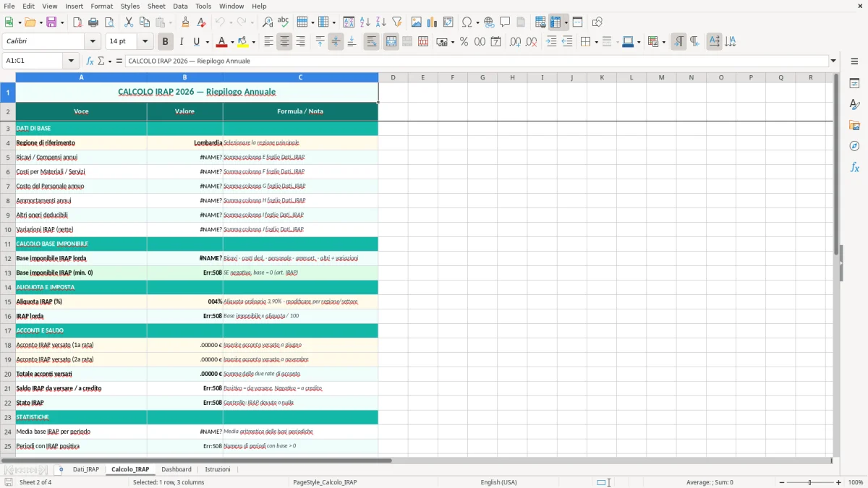Toggle Print Preview
Screen dimensions: 868x488
coord(109,22)
